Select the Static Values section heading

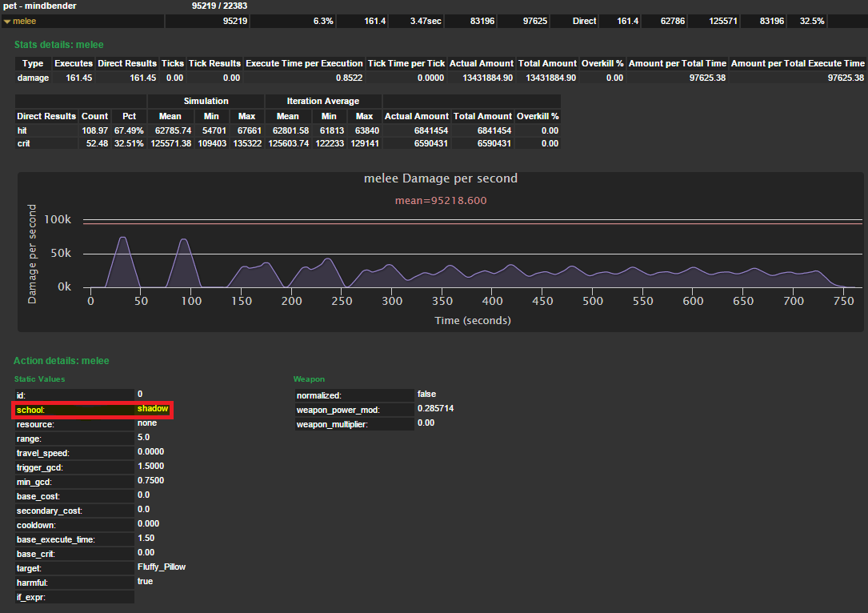coord(40,379)
